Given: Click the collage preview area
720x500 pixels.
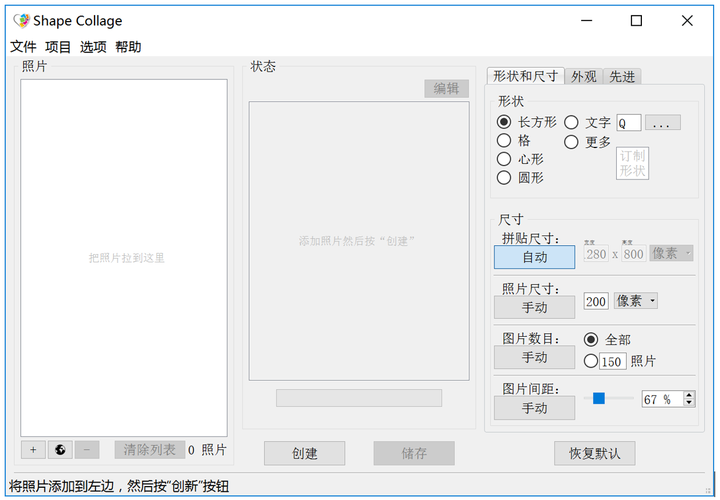Looking at the screenshot, I should click(359, 241).
